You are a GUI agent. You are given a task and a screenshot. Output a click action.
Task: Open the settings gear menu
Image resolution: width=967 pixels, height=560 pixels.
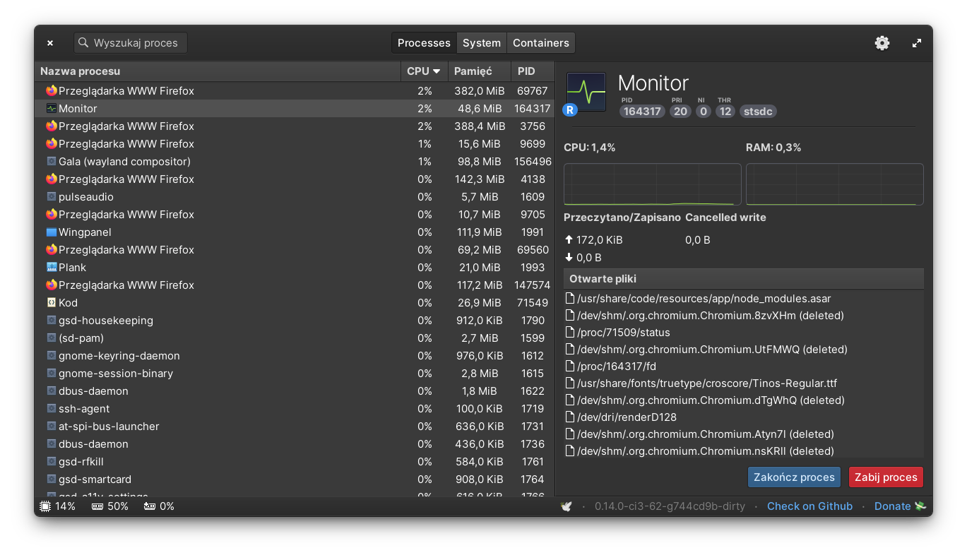(882, 43)
